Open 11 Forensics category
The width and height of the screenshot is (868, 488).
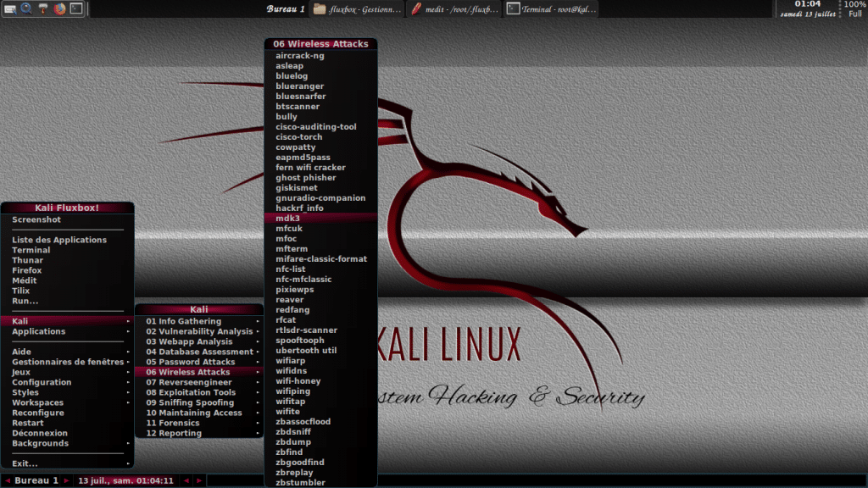coord(199,423)
